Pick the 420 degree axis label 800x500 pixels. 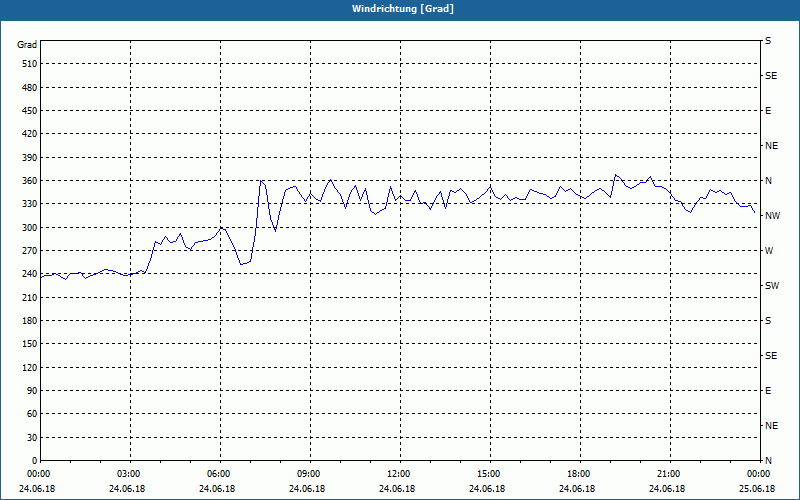point(30,134)
